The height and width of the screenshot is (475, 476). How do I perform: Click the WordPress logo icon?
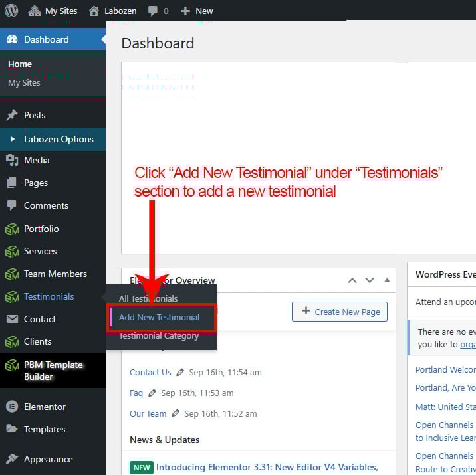point(11,11)
